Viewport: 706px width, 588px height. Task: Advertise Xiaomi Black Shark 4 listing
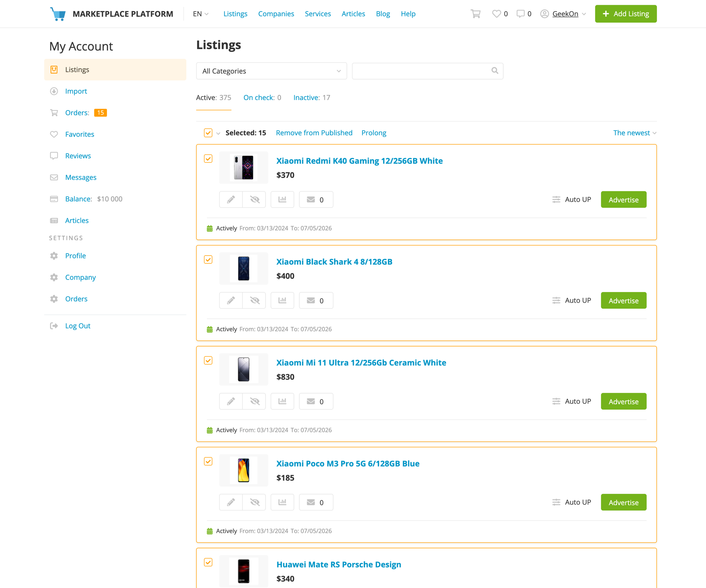tap(624, 300)
